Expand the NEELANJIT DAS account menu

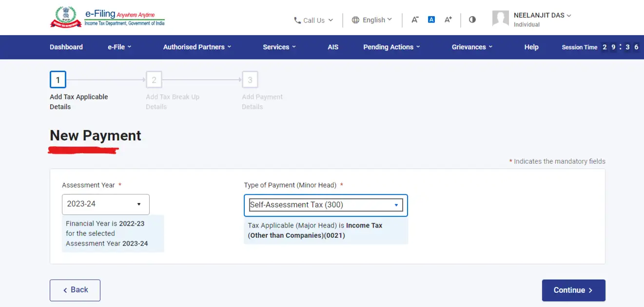point(568,15)
